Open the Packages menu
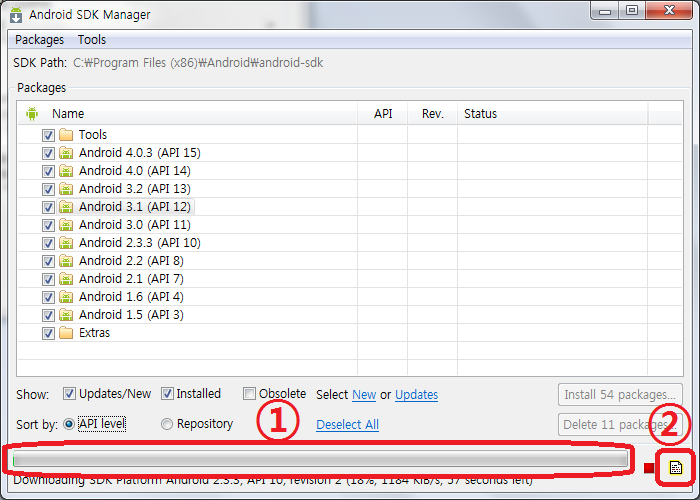The width and height of the screenshot is (700, 500). click(39, 40)
